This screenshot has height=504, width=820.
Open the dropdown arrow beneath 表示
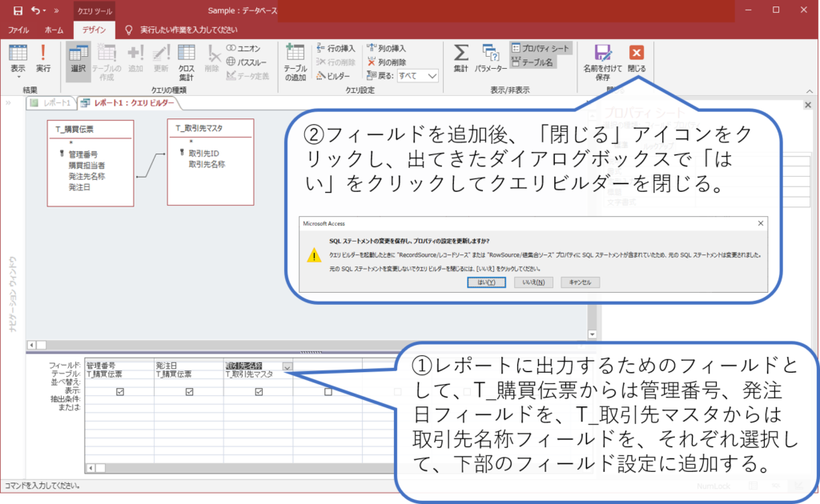tap(18, 78)
